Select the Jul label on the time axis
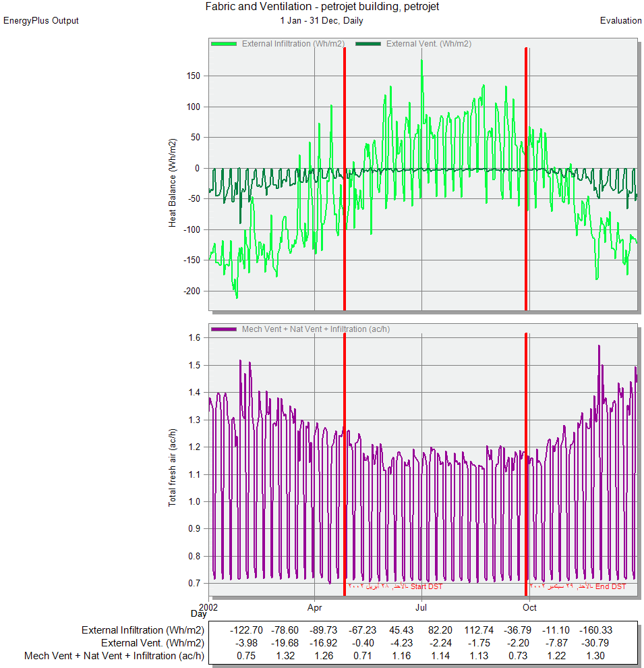This screenshot has height=668, width=644. click(421, 607)
